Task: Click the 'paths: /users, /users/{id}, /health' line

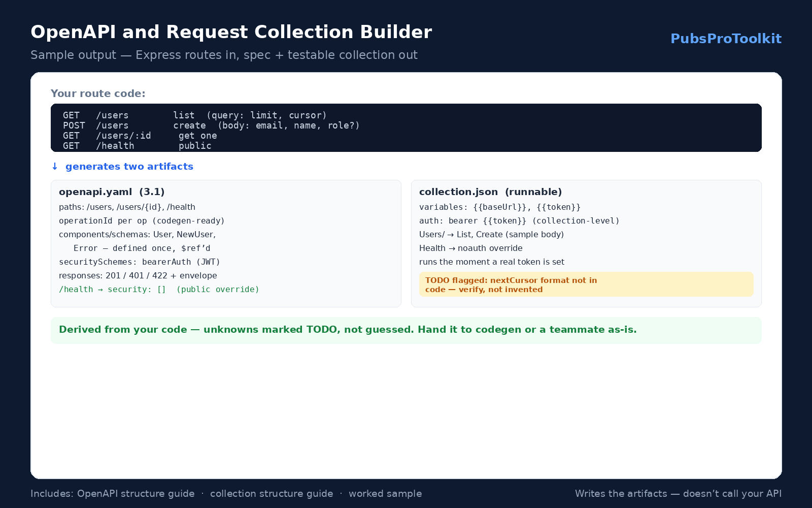Action: [x=127, y=207]
